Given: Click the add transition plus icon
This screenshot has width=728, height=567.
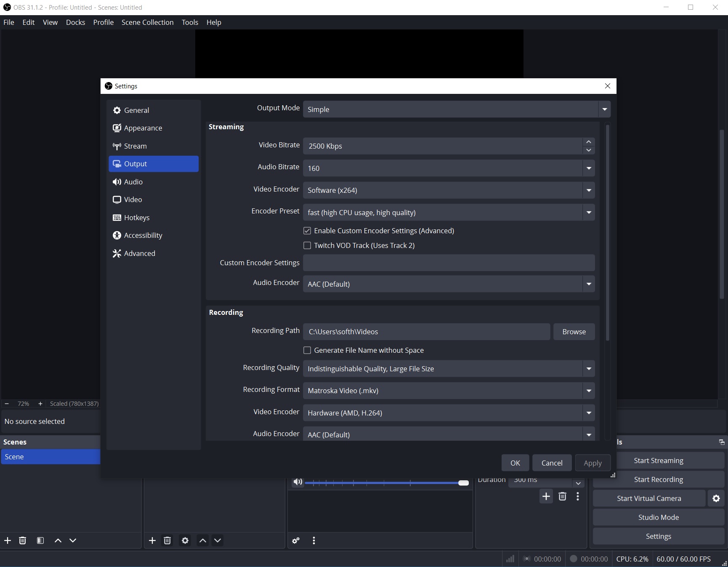Looking at the screenshot, I should pos(546,496).
